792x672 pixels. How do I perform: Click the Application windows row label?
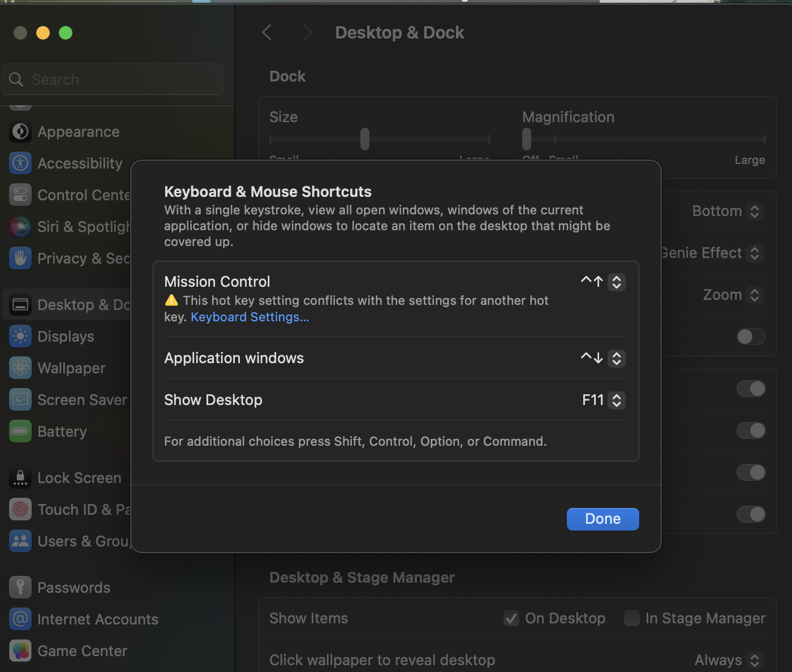pyautogui.click(x=234, y=358)
